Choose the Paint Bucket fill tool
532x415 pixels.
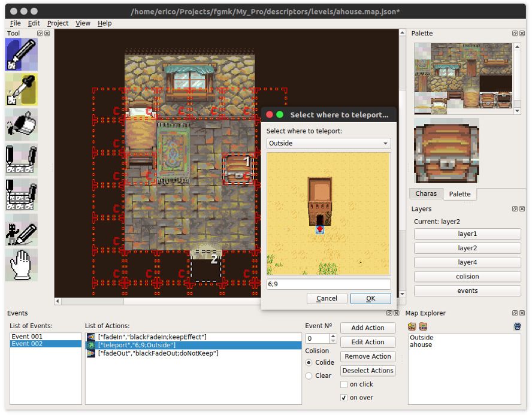(x=21, y=125)
